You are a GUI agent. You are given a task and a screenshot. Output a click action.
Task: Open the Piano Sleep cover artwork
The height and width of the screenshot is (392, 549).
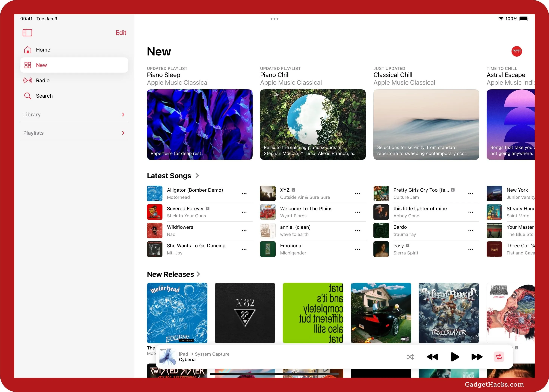click(200, 125)
